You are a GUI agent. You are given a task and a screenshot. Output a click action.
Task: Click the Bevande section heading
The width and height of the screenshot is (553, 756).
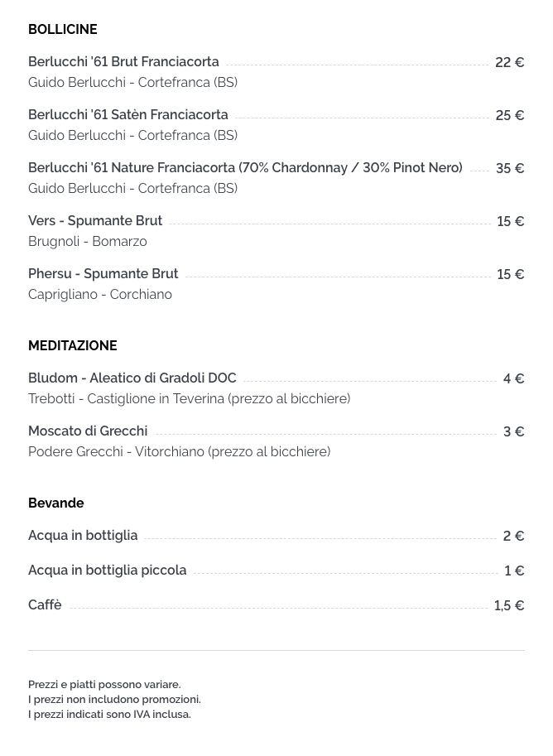pos(56,503)
